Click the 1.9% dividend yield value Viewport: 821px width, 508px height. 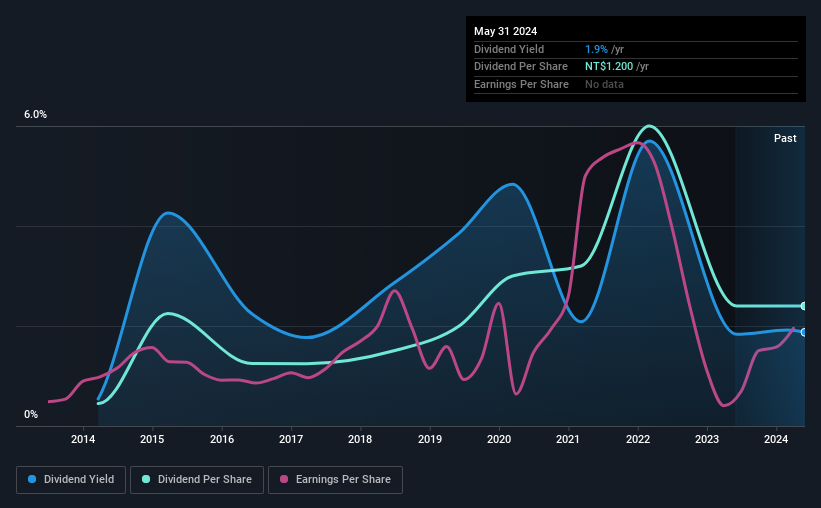coord(596,49)
